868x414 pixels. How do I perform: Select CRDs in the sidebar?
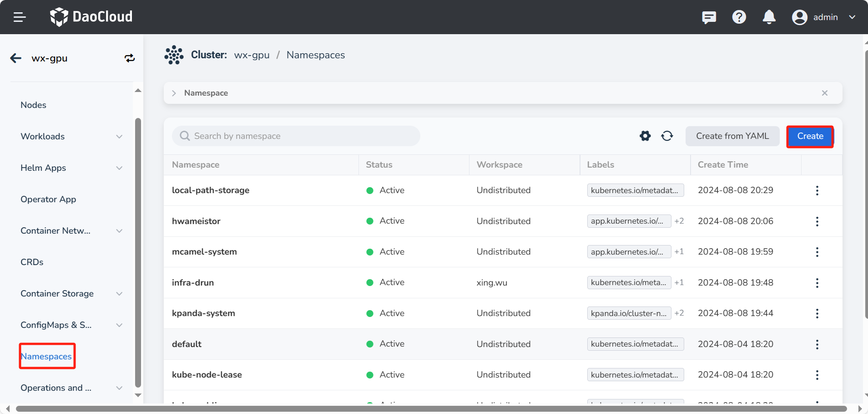(x=32, y=262)
